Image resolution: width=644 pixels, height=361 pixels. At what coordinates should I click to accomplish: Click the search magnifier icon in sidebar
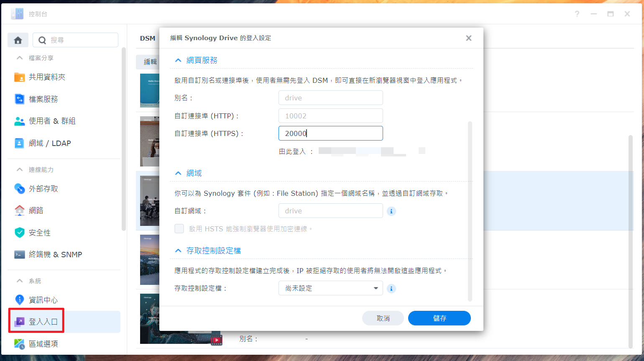coord(42,40)
